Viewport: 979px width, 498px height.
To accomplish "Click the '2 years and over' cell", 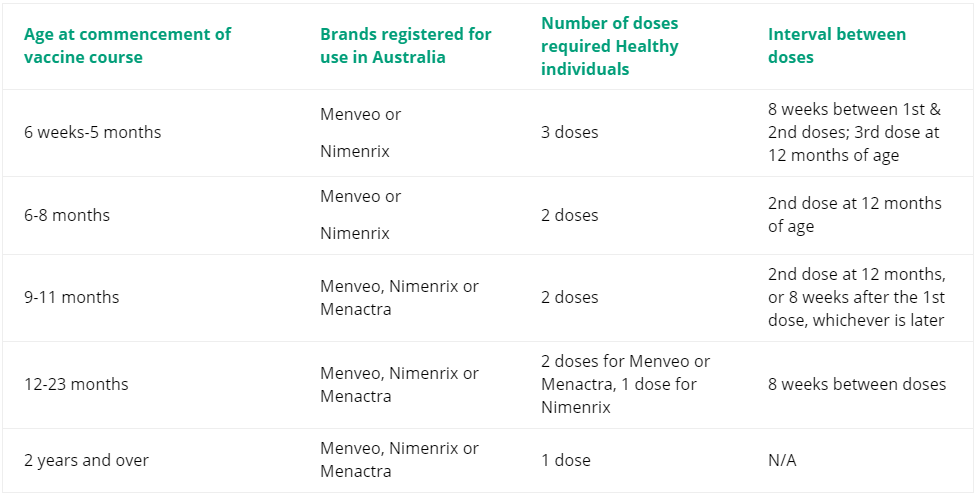I will tap(86, 461).
